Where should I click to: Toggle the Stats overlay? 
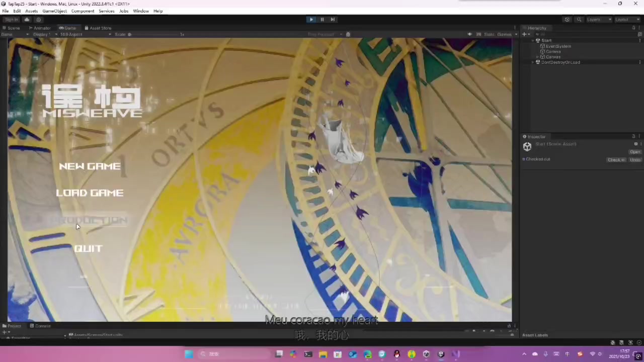pyautogui.click(x=489, y=35)
